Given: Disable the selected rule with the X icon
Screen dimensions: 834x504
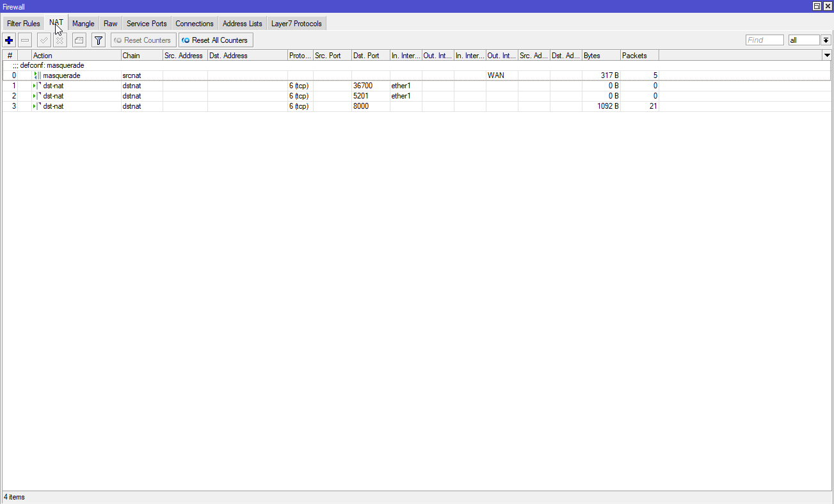Looking at the screenshot, I should [x=60, y=40].
